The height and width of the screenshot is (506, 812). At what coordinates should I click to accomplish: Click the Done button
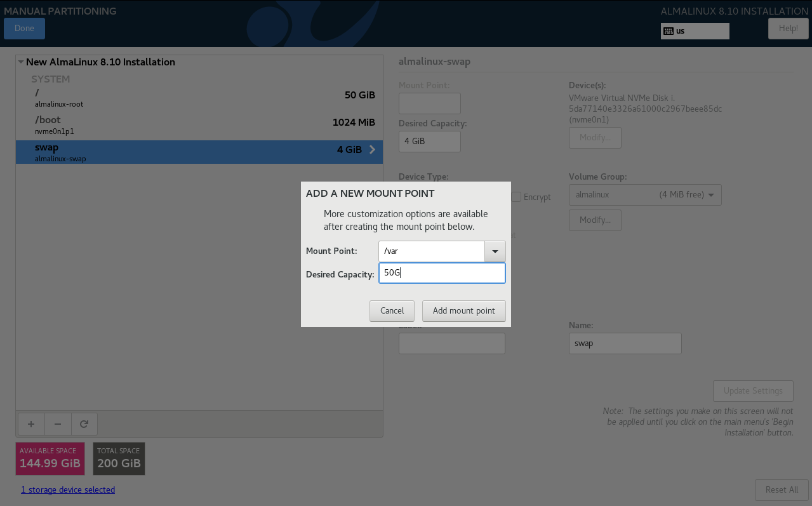pos(24,29)
